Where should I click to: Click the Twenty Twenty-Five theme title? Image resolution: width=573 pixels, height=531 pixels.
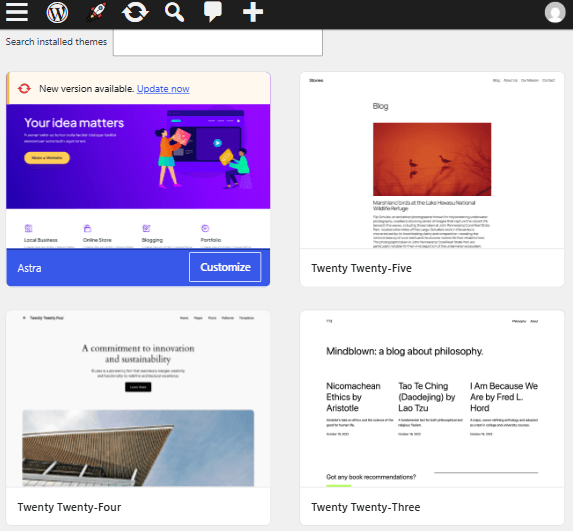tap(361, 268)
